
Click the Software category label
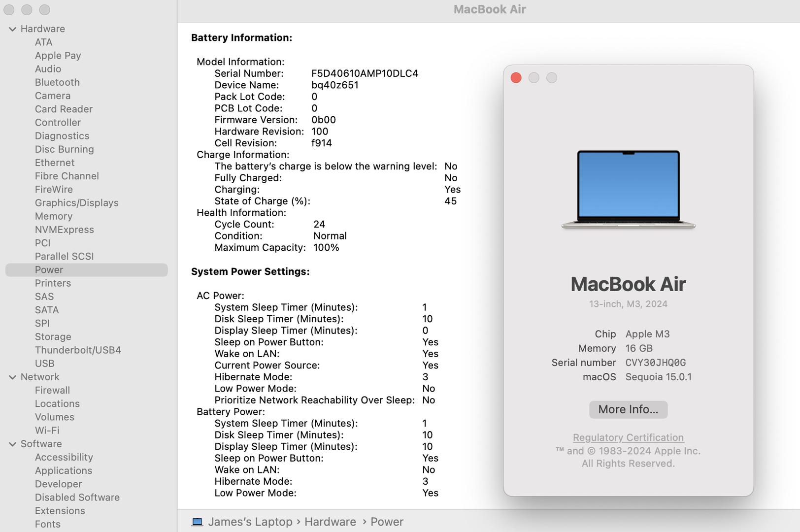pyautogui.click(x=41, y=444)
